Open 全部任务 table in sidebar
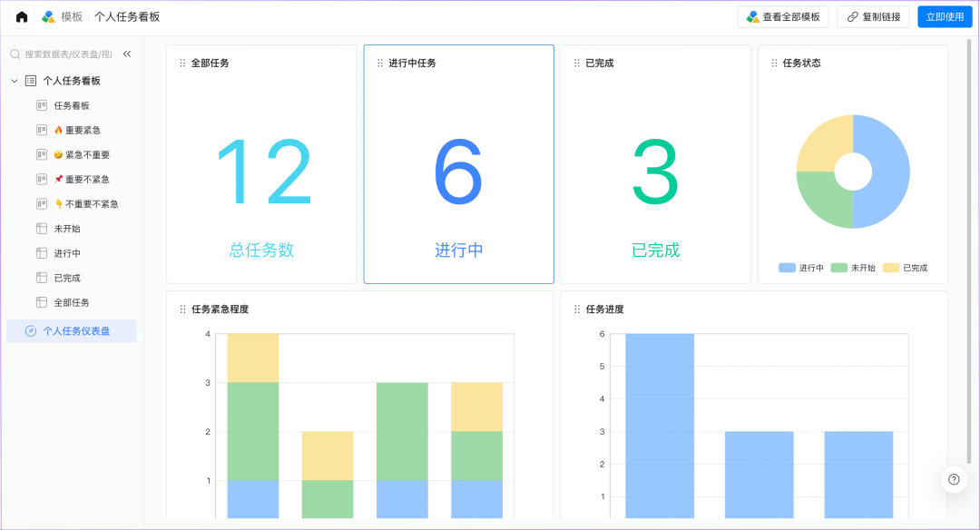The width and height of the screenshot is (980, 530). tap(72, 302)
